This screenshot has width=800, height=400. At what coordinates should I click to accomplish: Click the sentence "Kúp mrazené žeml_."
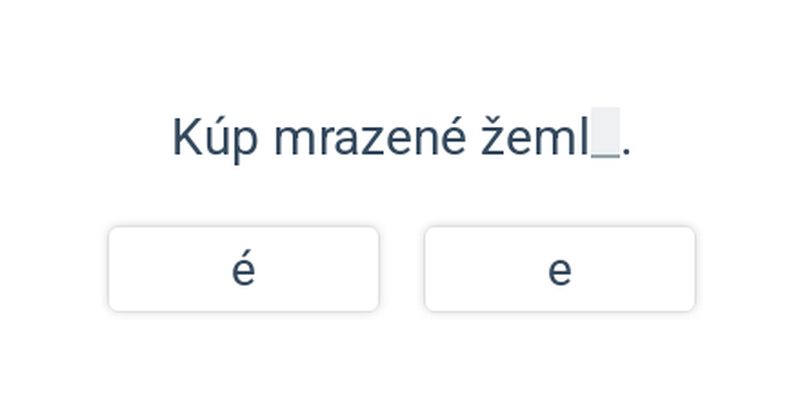click(400, 137)
